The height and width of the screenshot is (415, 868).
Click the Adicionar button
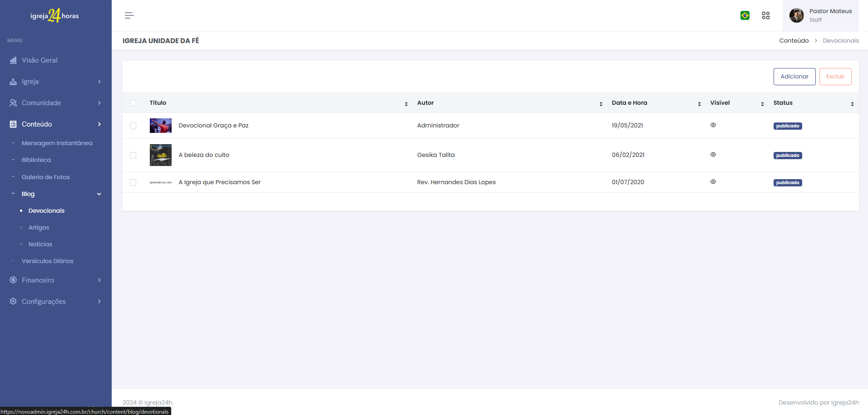click(794, 77)
